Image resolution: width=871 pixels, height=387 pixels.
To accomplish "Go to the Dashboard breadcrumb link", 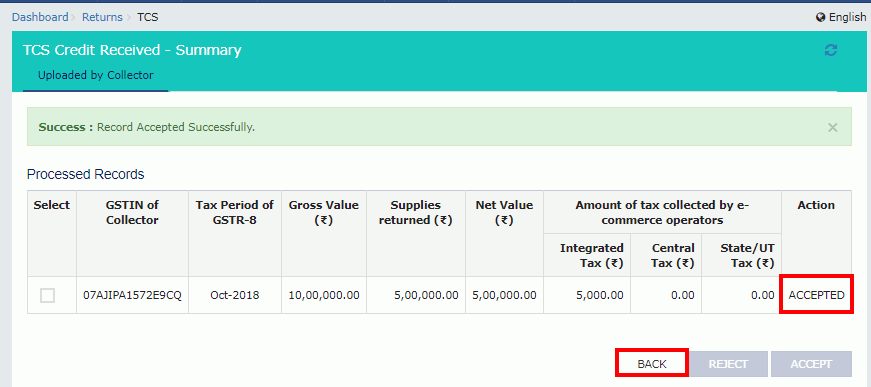I will (40, 17).
